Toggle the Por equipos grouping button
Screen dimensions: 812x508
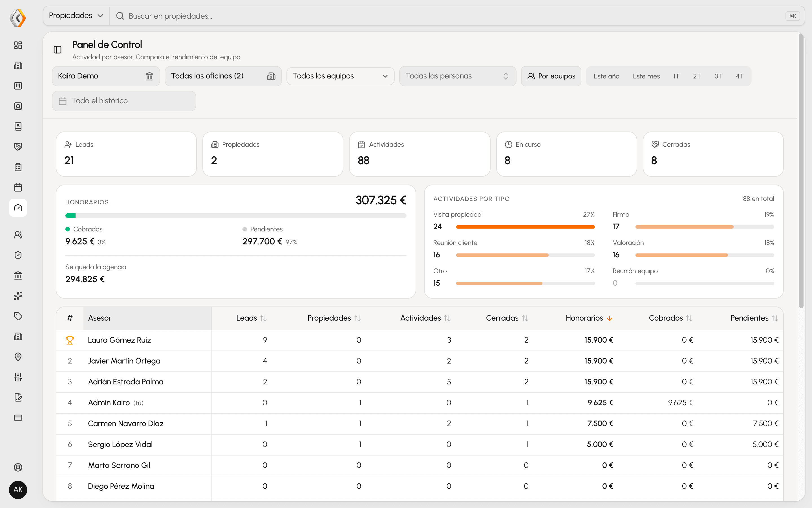click(551, 76)
